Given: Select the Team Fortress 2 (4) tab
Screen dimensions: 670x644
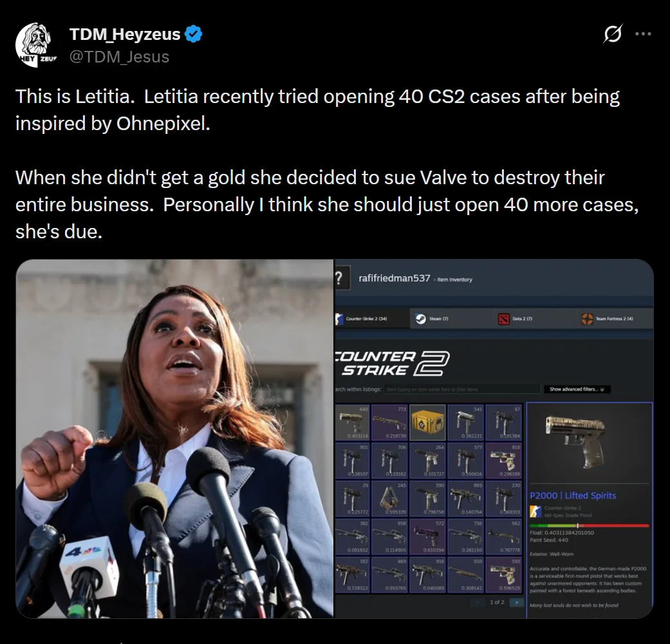Looking at the screenshot, I should click(x=608, y=319).
